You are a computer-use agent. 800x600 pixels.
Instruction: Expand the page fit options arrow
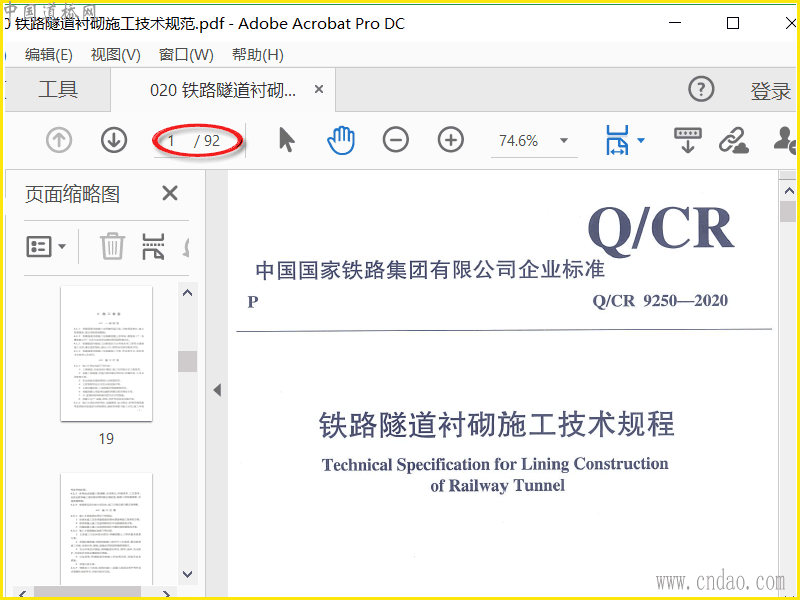(x=641, y=140)
